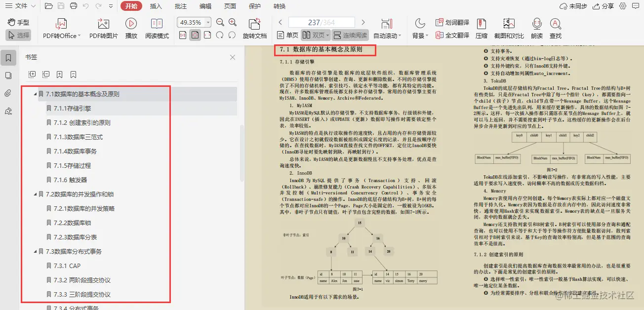The height and width of the screenshot is (310, 644).
Task: Click the 旋转文档 rotate document tool
Action: [x=255, y=27]
